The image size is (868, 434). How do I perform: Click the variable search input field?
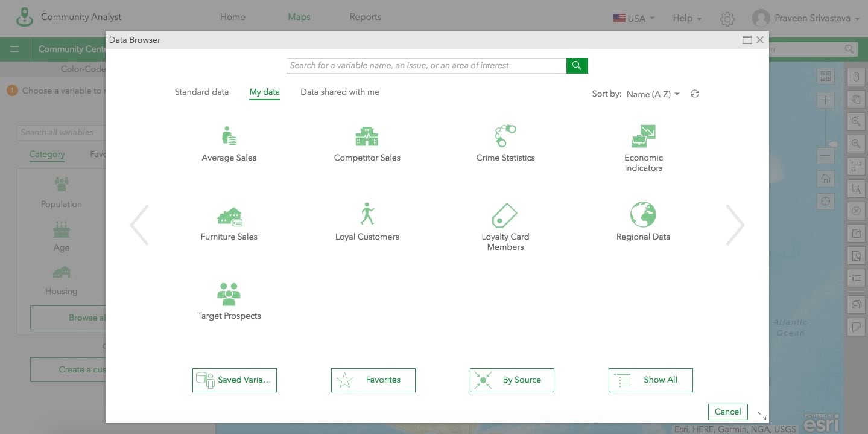426,65
